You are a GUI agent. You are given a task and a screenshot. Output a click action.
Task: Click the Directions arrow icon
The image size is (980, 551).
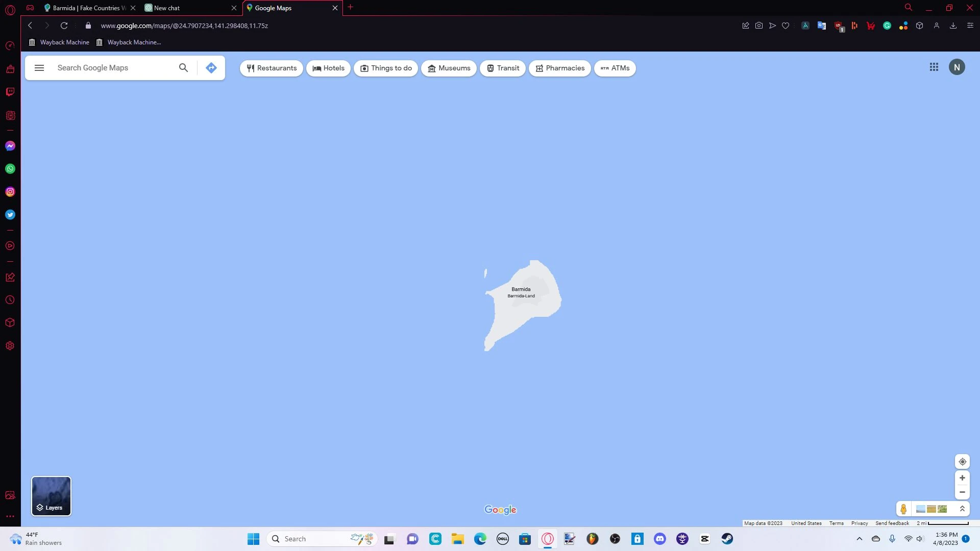[211, 68]
